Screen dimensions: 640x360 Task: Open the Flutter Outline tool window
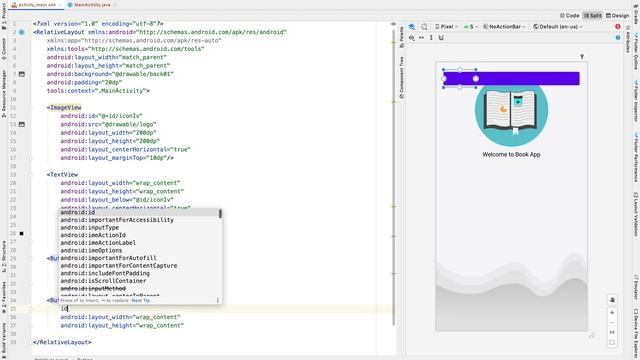pyautogui.click(x=636, y=52)
